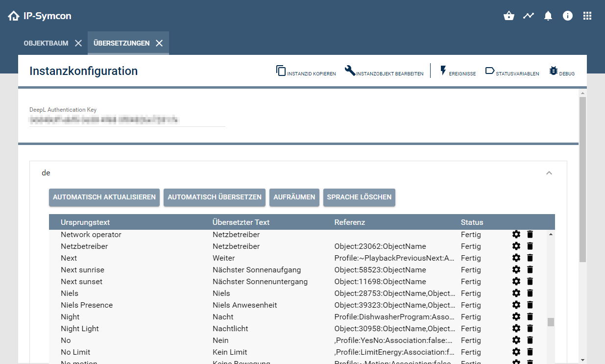Open the apps grid menu
This screenshot has height=364, width=605.
[x=587, y=16]
